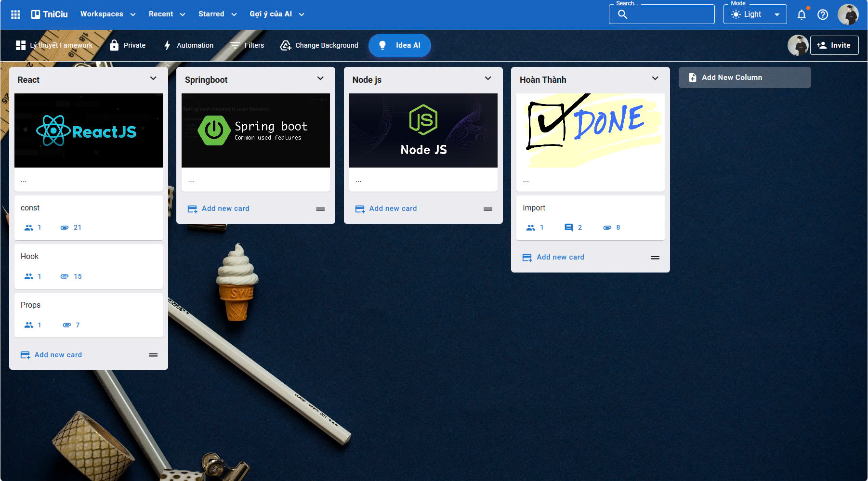Open the notifications bell
The height and width of the screenshot is (481, 868).
[x=802, y=14]
